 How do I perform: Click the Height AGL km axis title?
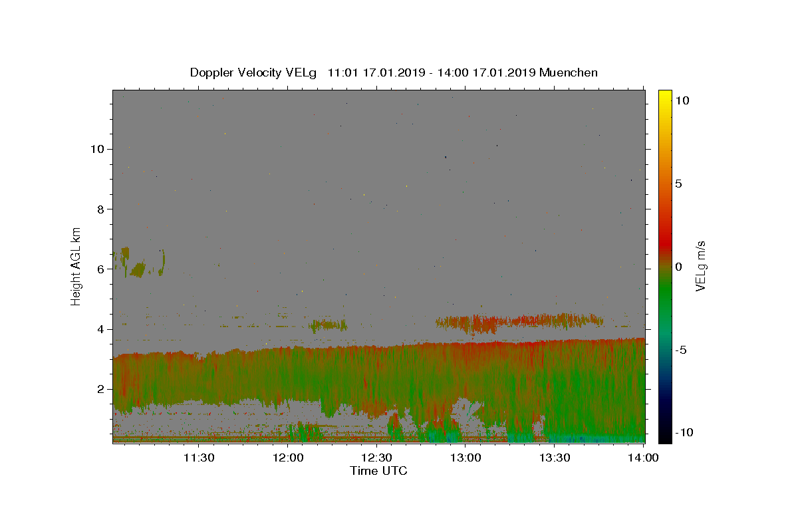click(76, 265)
